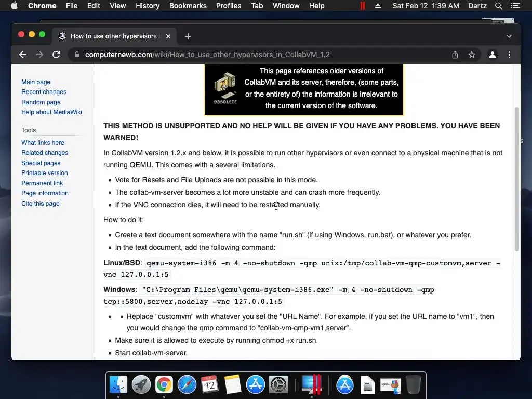Open the Cite this page link

[41, 204]
